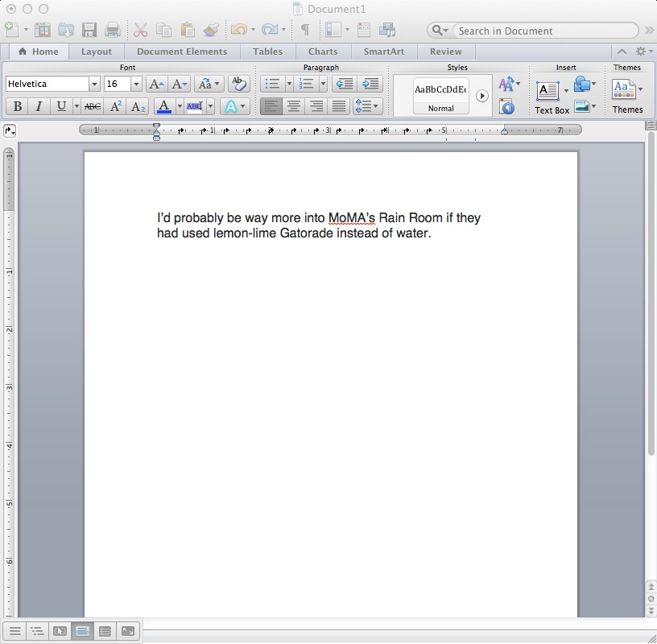Select the Format Painter brush

click(211, 30)
